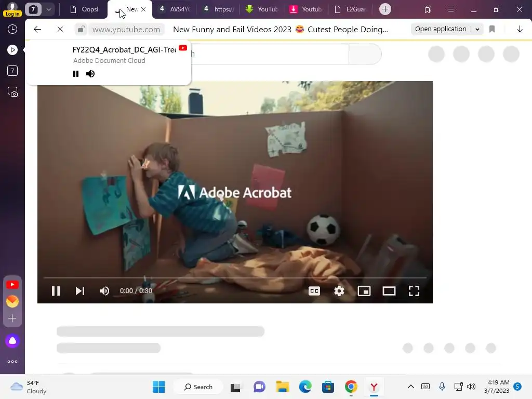Click the FY22Q4_Acrobat_DC_AGI-Tree title in the popup

pyautogui.click(x=124, y=49)
